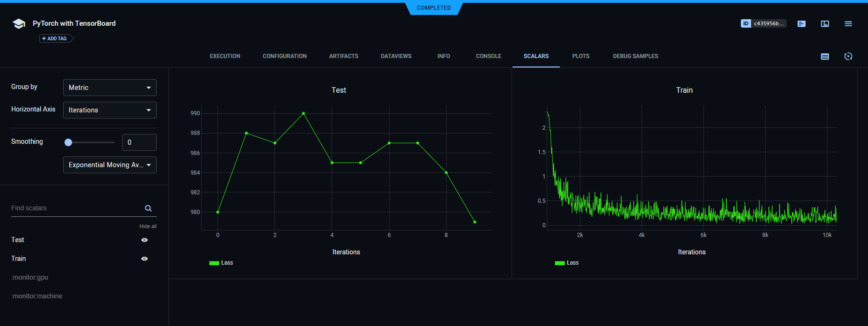Toggle Loss legend in Test chart
Viewport: 868px width, 326px height.
point(221,263)
